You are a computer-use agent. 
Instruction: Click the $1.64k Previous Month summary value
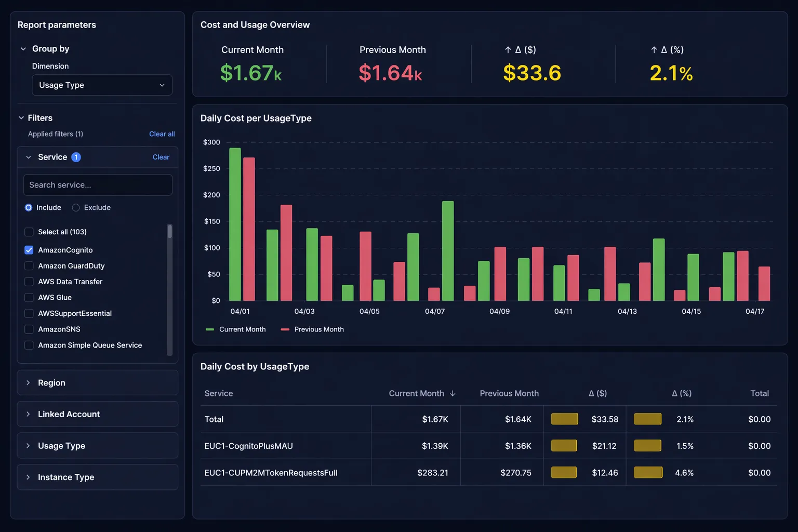click(390, 73)
